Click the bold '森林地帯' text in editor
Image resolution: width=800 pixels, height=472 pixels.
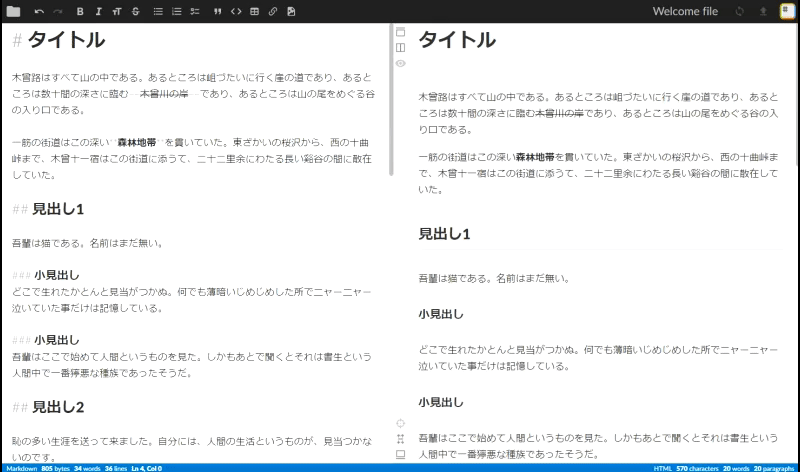pyautogui.click(x=137, y=142)
